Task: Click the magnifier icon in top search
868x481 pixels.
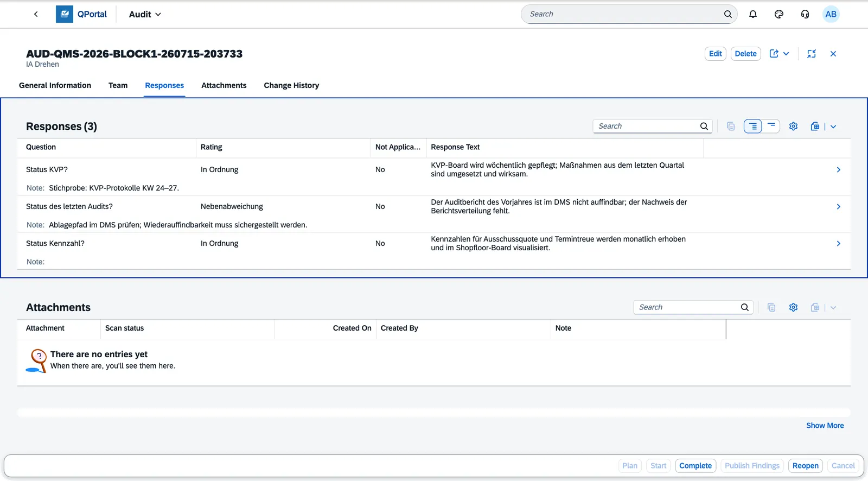Action: click(727, 14)
